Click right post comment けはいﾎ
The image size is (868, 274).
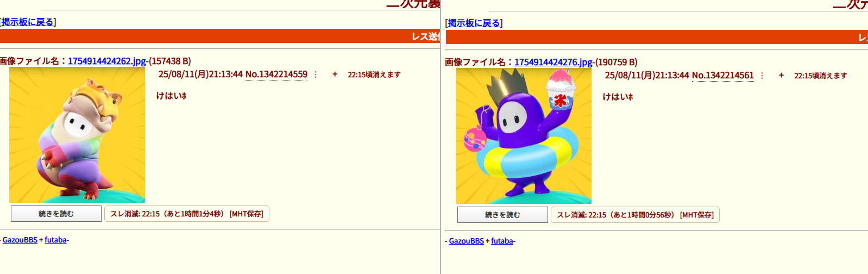tap(618, 97)
